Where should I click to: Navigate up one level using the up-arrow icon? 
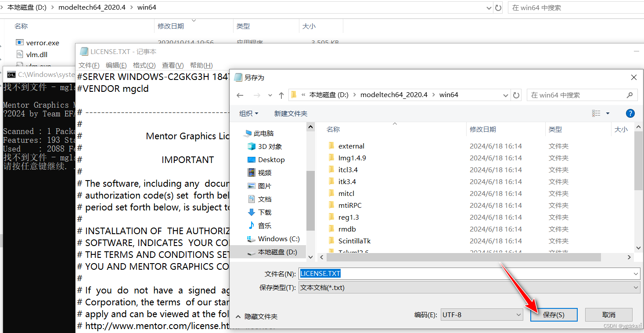click(x=281, y=95)
